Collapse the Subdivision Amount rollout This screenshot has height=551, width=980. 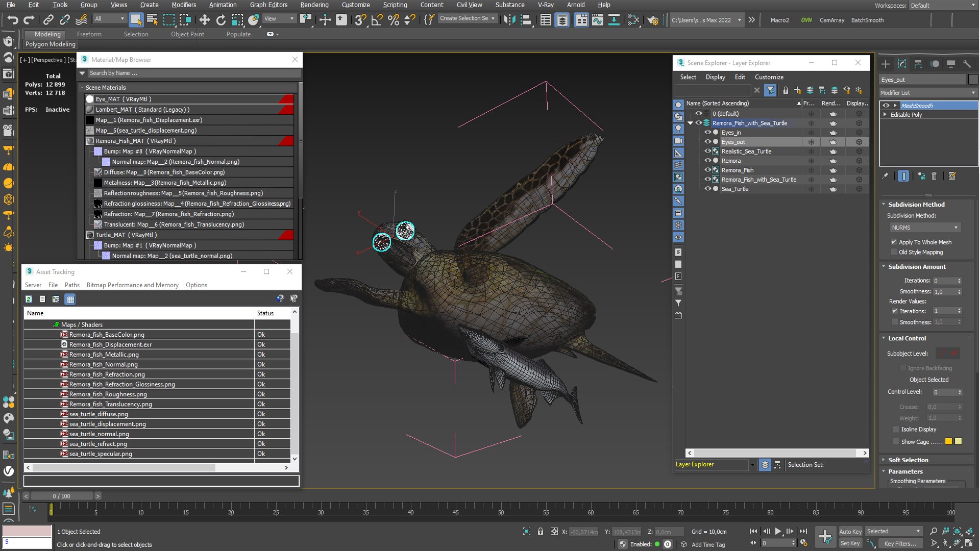pyautogui.click(x=917, y=267)
